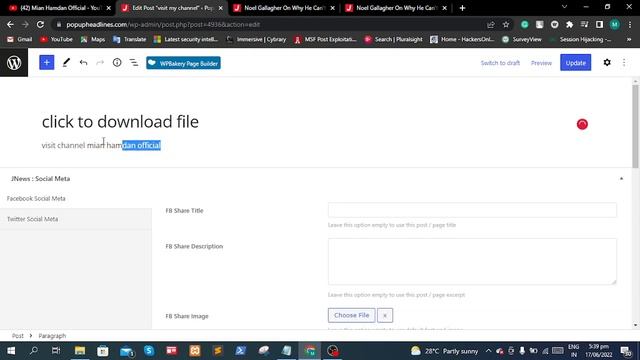Open the tab search dropdown chevron
Viewport: 640px width, 360px height.
pos(564,7)
